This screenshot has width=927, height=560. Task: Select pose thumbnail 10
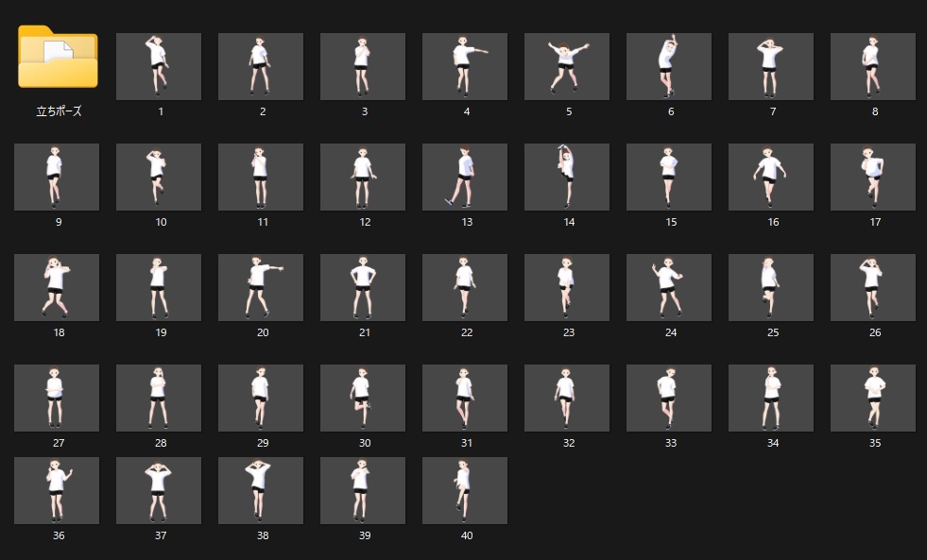[x=159, y=177]
